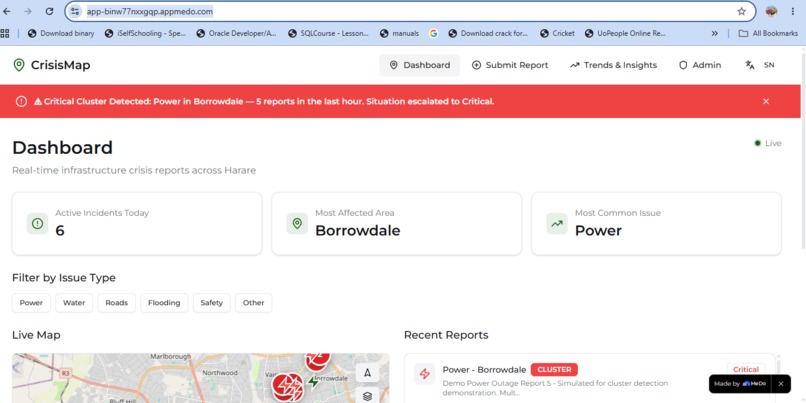Click the Dashboard page heading
This screenshot has height=403, width=806.
click(62, 148)
